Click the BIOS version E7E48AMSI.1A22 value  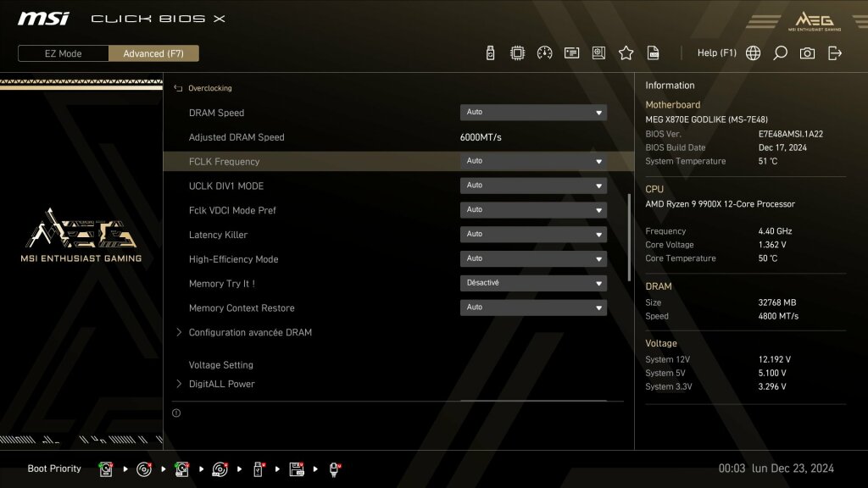pyautogui.click(x=791, y=134)
